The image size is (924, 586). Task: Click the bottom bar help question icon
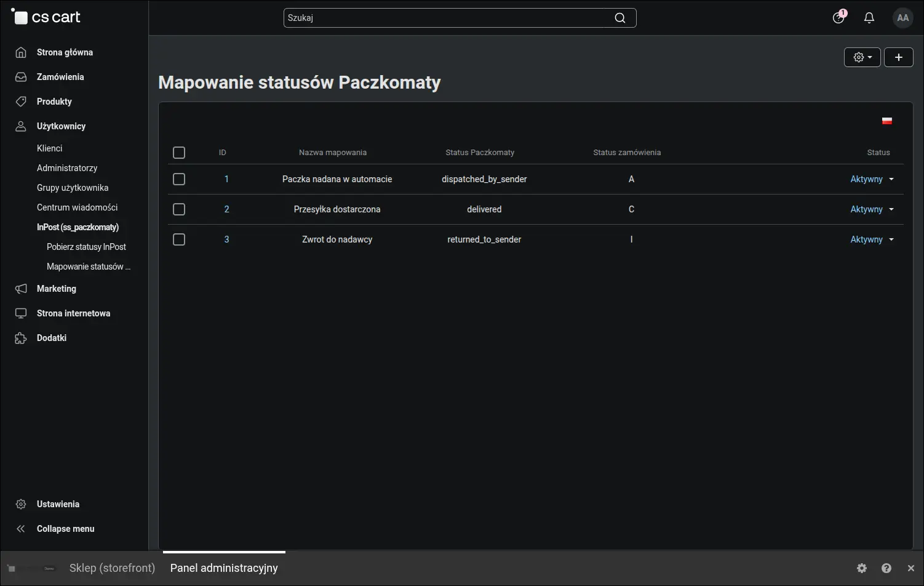pos(886,568)
